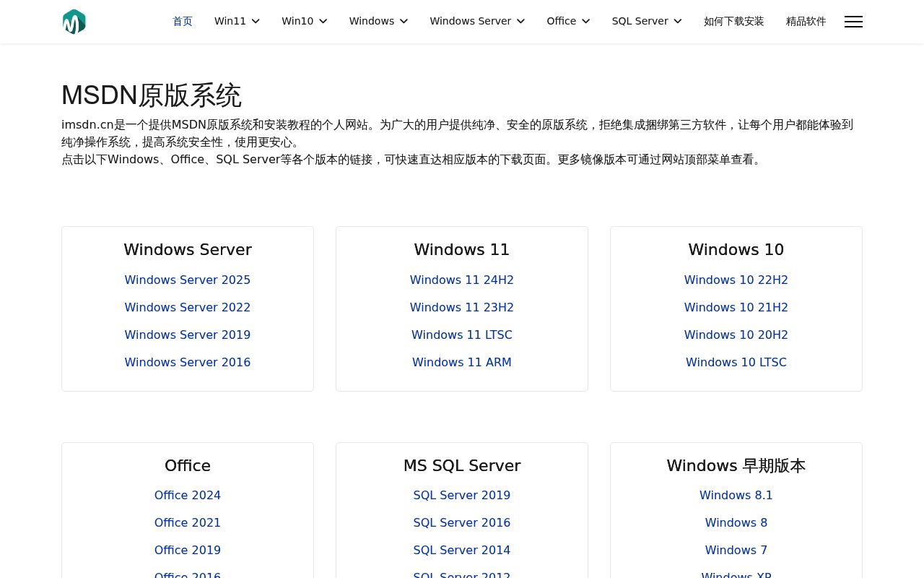
Task: Click the Windows 10 card heading
Action: pyautogui.click(x=736, y=250)
